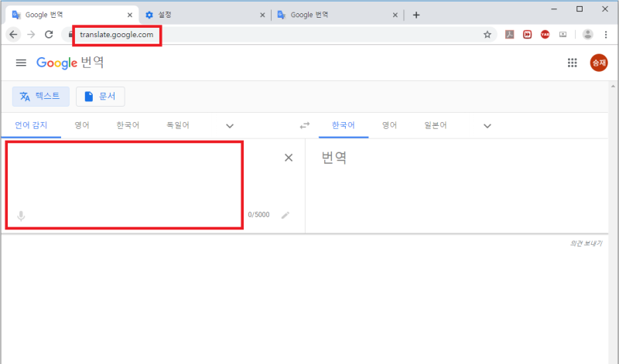Click the page vertical scrollbar up arrow
The image size is (619, 364).
(x=613, y=87)
